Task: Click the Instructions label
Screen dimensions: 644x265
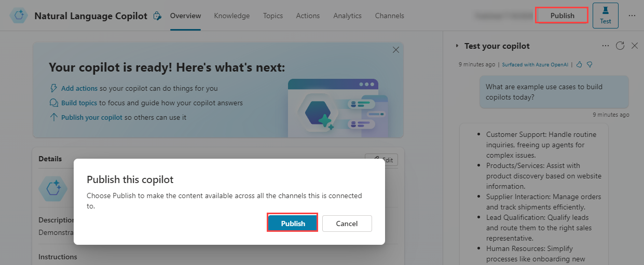Action: pos(58,257)
